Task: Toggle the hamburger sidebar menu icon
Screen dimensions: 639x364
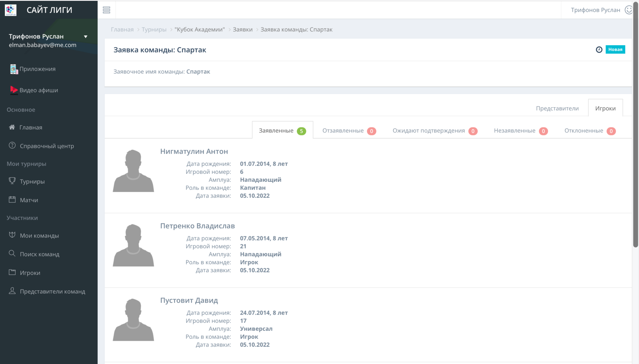Action: (x=106, y=10)
